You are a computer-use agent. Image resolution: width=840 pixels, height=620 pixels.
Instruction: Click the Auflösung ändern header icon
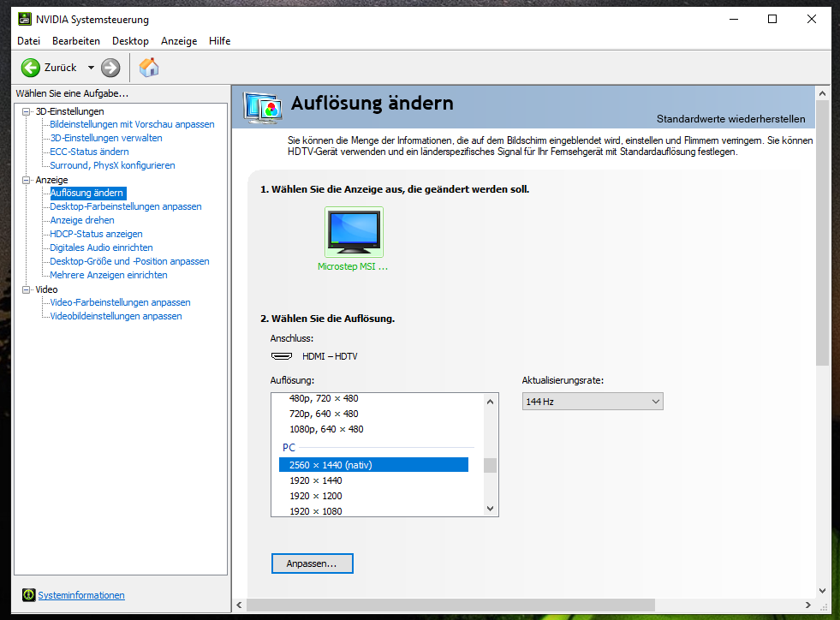coord(263,107)
